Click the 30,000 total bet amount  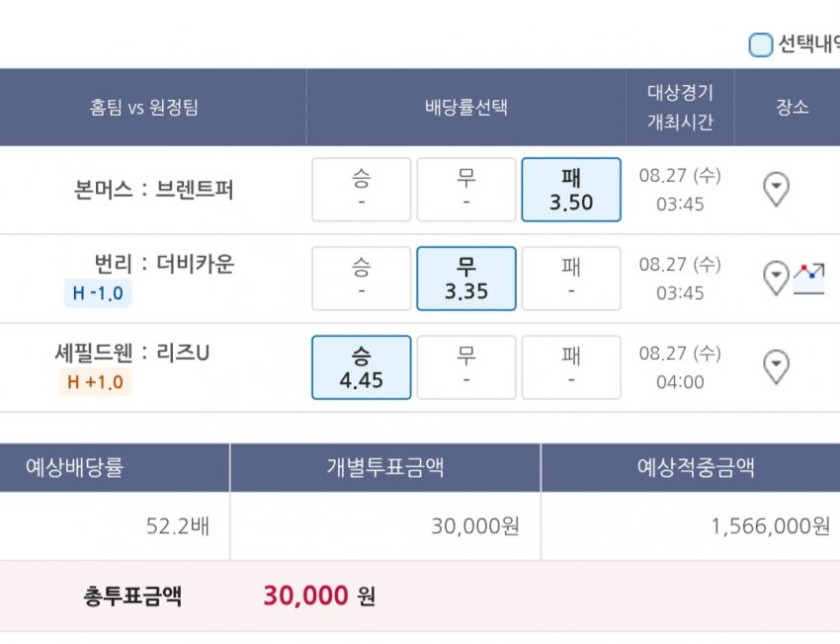point(305,596)
